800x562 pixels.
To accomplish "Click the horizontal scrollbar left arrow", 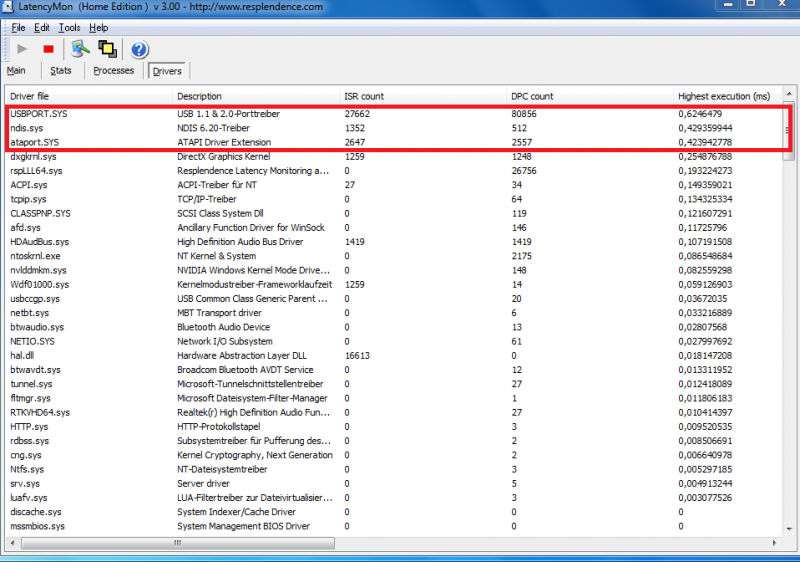I will 12,543.
